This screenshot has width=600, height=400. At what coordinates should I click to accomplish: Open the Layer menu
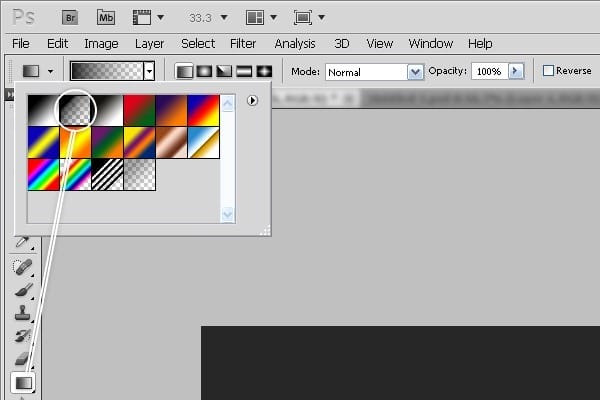[149, 44]
